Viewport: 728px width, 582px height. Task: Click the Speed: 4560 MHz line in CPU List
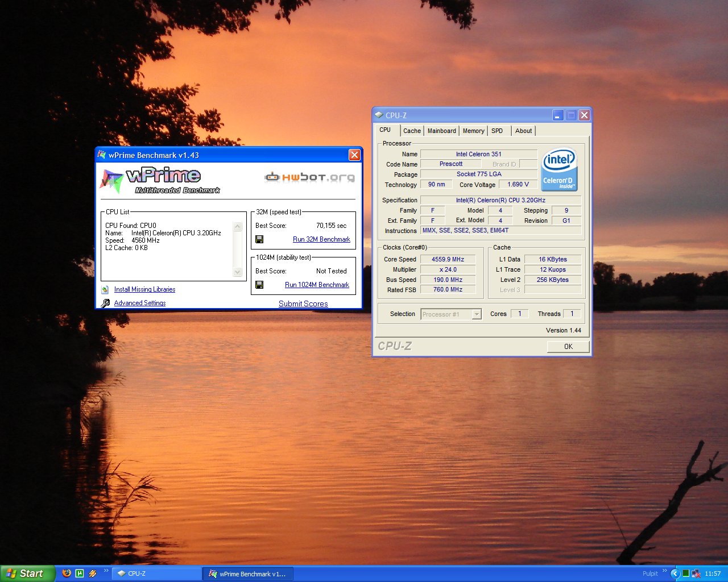pyautogui.click(x=133, y=240)
